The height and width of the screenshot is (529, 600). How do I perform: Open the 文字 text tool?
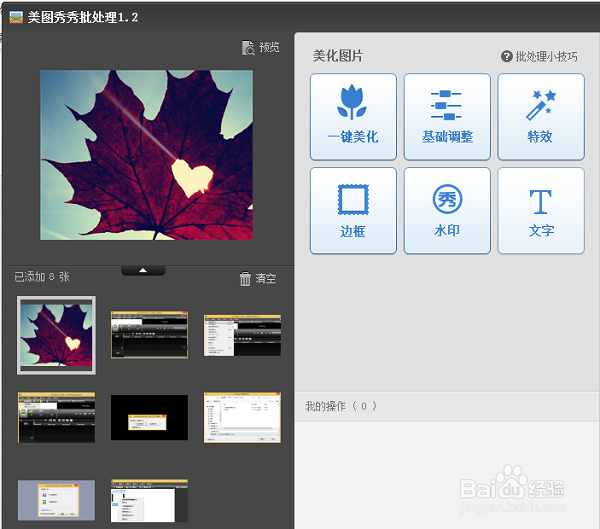[x=541, y=211]
